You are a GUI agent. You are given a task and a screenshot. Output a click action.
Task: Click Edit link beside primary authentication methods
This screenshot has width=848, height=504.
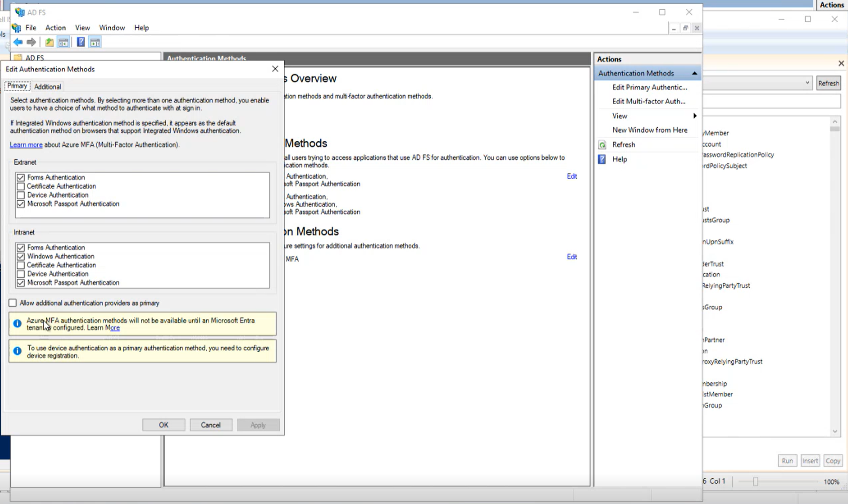coord(572,177)
